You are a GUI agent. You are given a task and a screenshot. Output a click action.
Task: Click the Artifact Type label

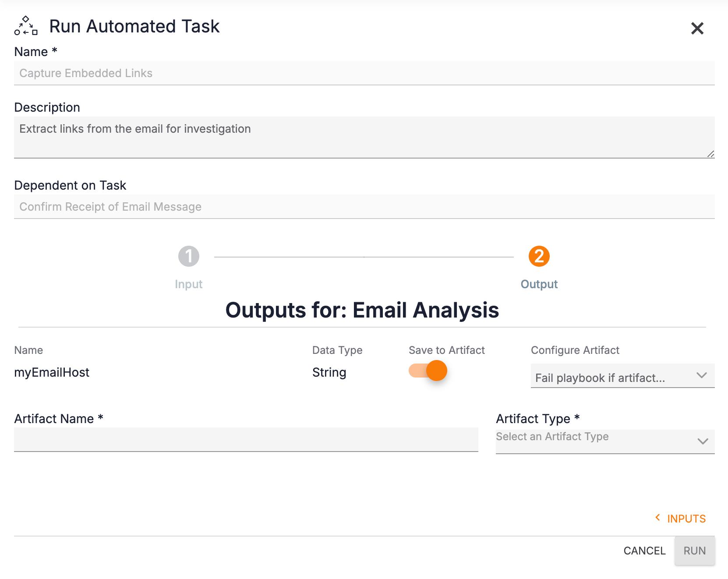pyautogui.click(x=538, y=419)
